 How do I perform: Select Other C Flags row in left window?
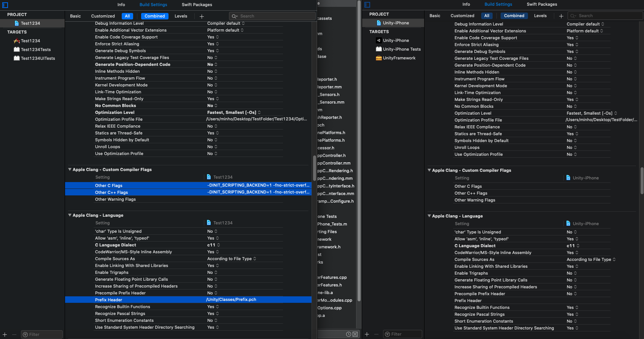pos(188,185)
